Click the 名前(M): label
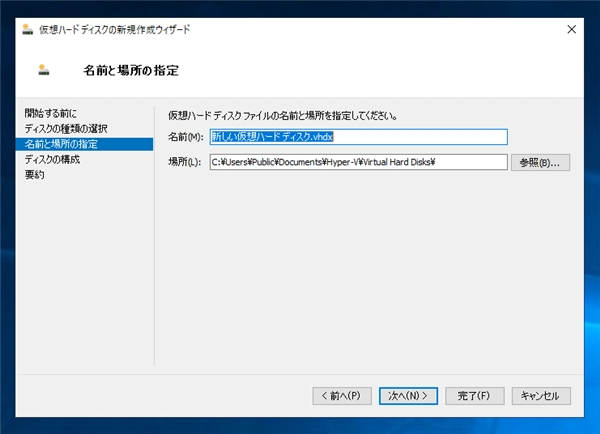The height and width of the screenshot is (434, 600). coord(186,137)
